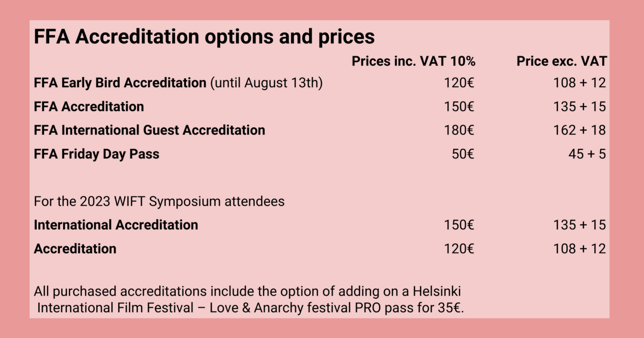This screenshot has width=644, height=338.
Task: Click FFA International Guest Accreditation label
Action: (x=149, y=130)
